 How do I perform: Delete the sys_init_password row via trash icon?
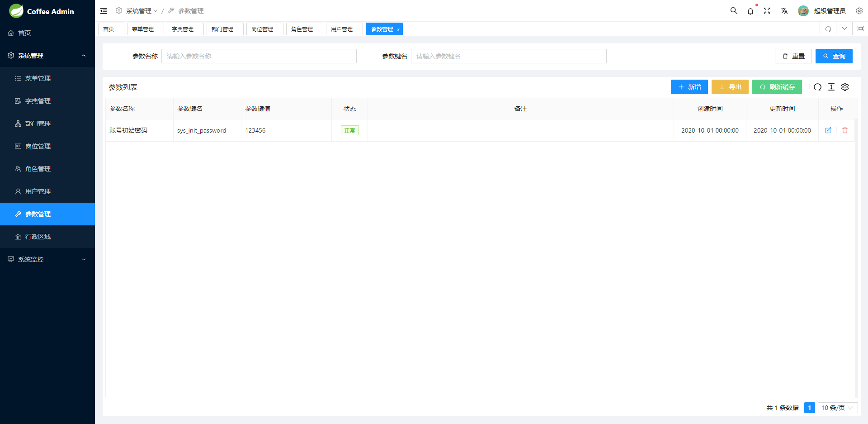coord(845,130)
